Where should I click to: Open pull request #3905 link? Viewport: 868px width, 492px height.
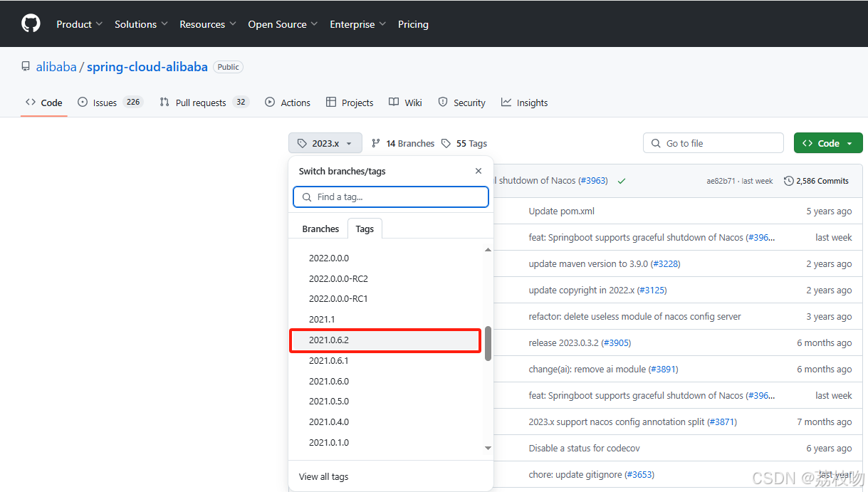pos(616,342)
